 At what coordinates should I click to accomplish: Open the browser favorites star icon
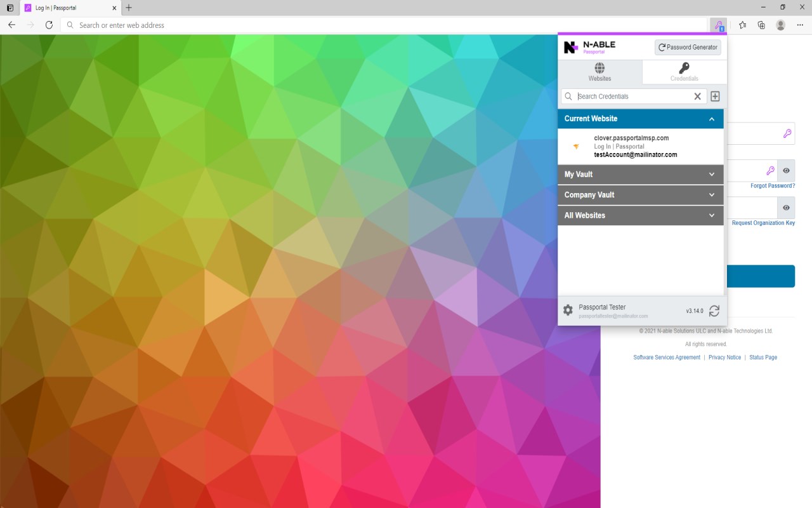pos(742,25)
